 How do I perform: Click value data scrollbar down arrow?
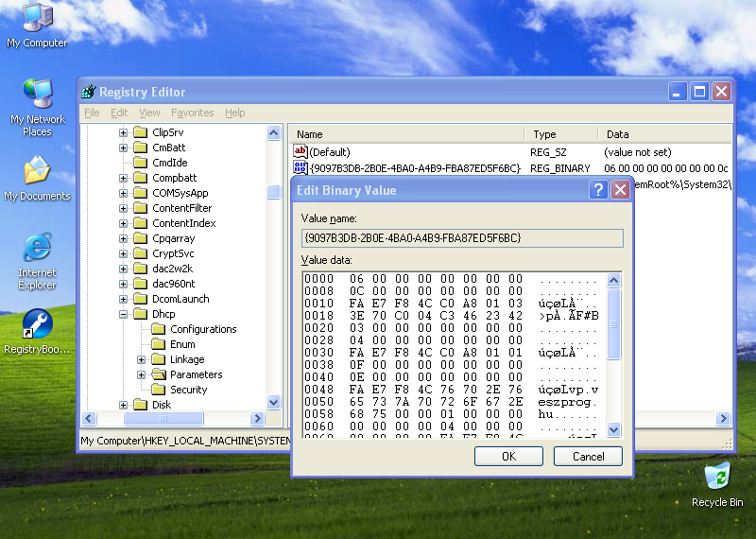pyautogui.click(x=613, y=429)
